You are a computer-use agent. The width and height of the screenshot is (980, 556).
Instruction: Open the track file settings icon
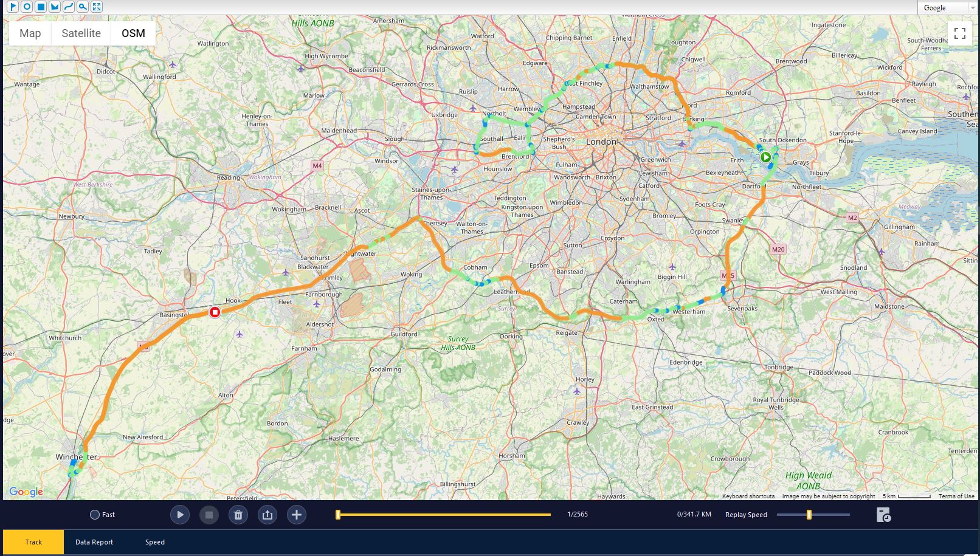883,515
